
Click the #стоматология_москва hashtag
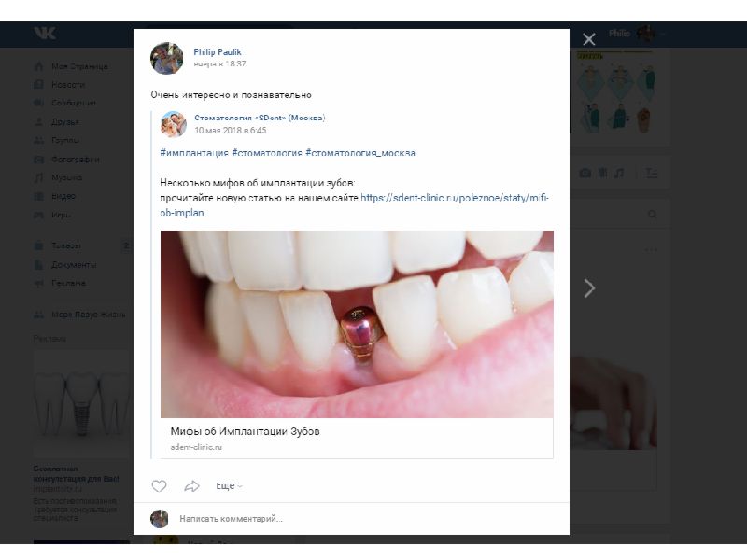point(360,153)
